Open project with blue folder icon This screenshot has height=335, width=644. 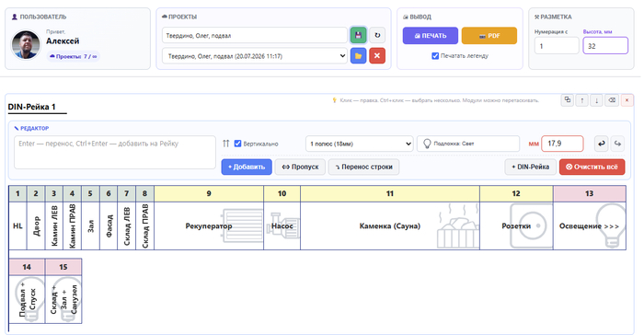click(x=358, y=56)
